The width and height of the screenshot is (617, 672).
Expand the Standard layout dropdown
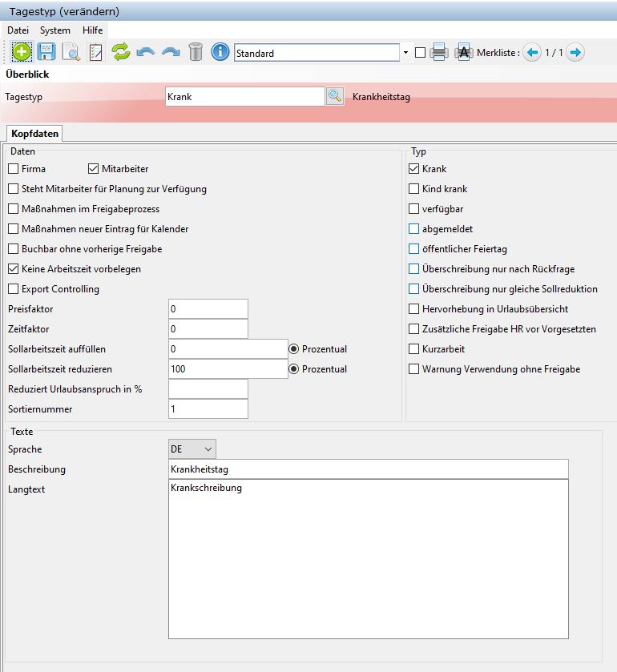click(405, 53)
